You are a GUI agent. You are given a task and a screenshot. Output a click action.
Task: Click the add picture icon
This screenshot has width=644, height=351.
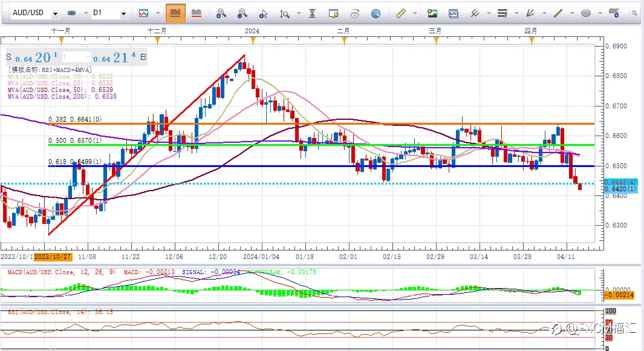click(x=432, y=13)
